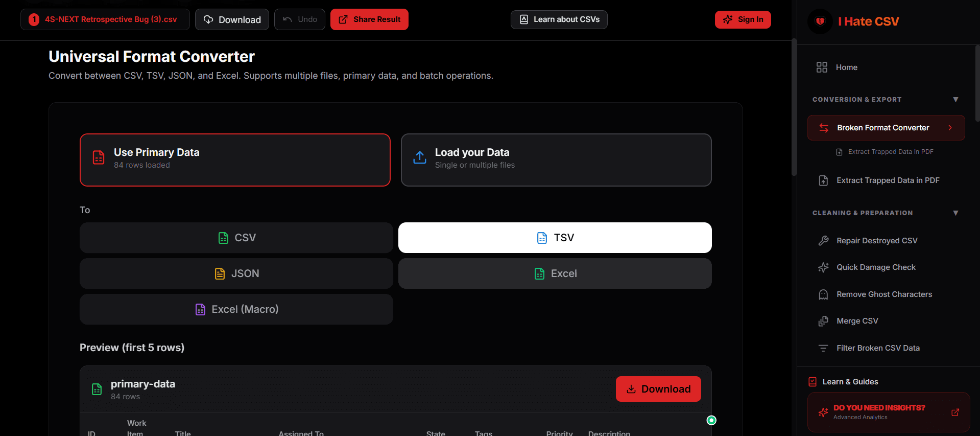Open the small Extract Trapped Data in PDF sublink

[x=891, y=152]
